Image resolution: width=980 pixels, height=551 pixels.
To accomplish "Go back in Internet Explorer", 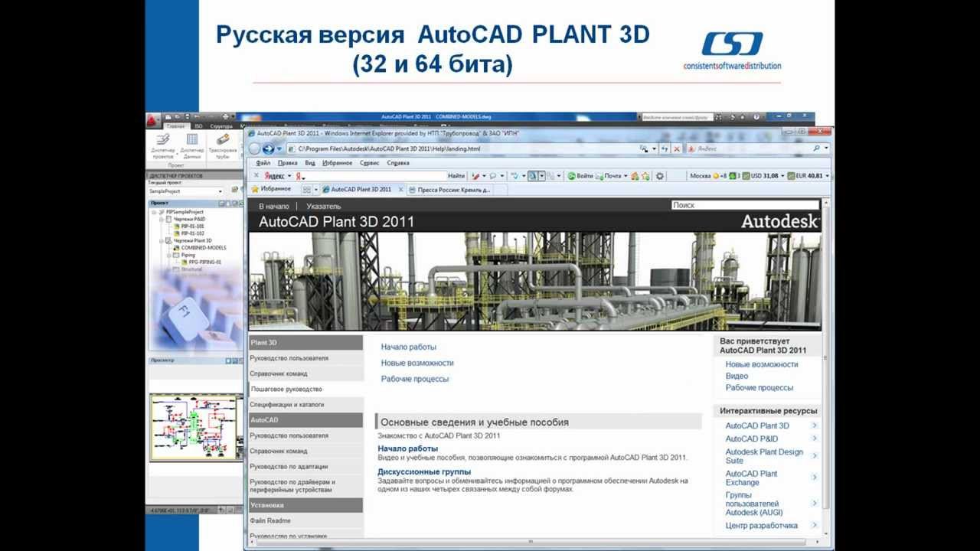I will click(x=253, y=148).
